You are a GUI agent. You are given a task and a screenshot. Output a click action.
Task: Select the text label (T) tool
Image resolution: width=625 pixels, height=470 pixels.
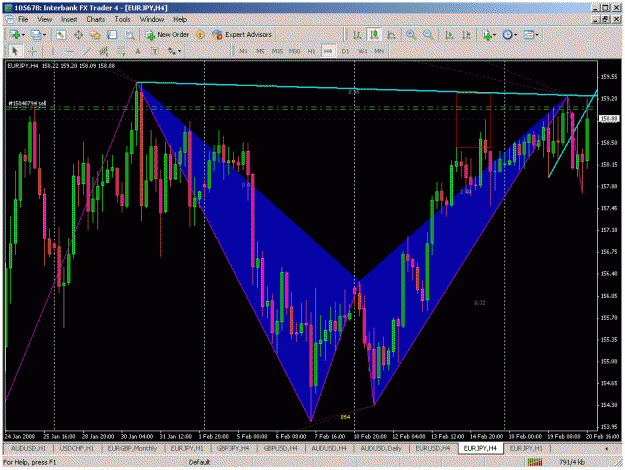click(x=155, y=51)
